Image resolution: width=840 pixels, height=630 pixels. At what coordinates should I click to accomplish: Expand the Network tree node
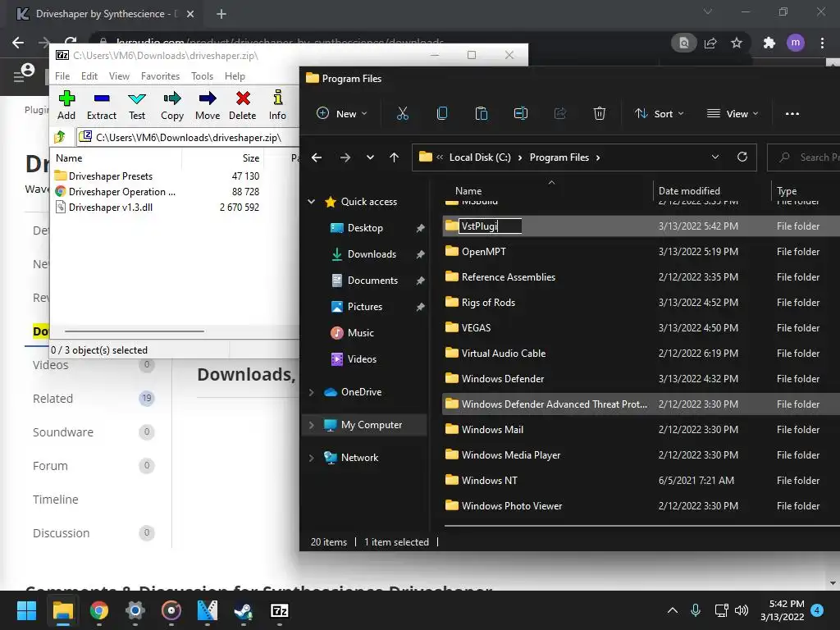click(x=311, y=458)
